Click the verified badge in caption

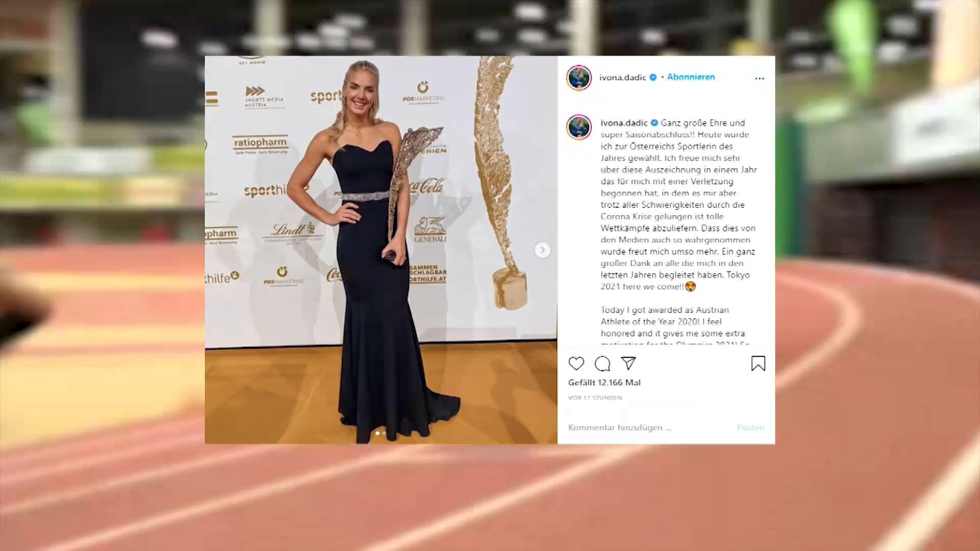654,123
